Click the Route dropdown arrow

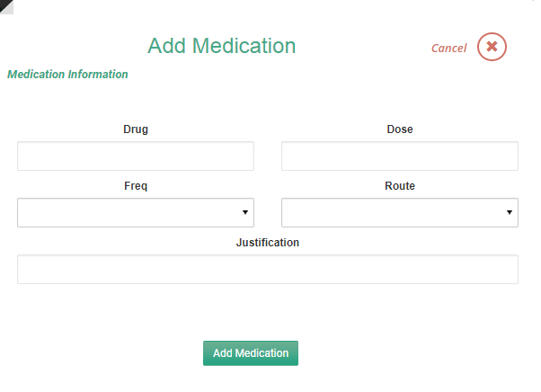tap(510, 212)
